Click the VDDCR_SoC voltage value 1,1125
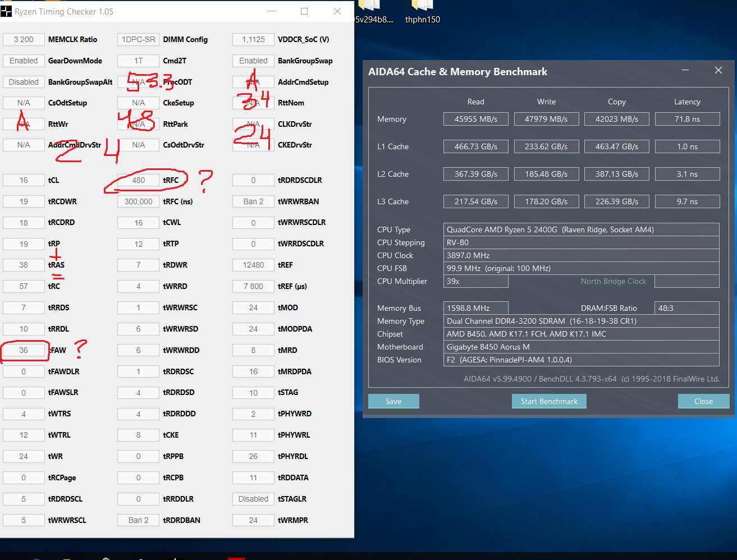This screenshot has height=560, width=737. (253, 39)
